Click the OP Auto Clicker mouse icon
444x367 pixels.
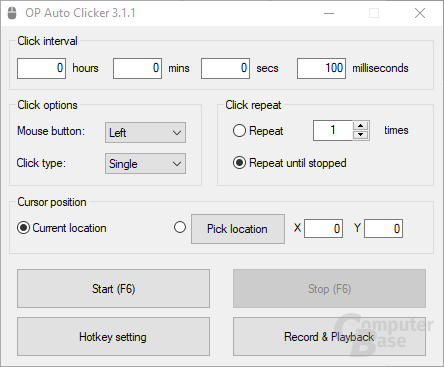pyautogui.click(x=12, y=13)
